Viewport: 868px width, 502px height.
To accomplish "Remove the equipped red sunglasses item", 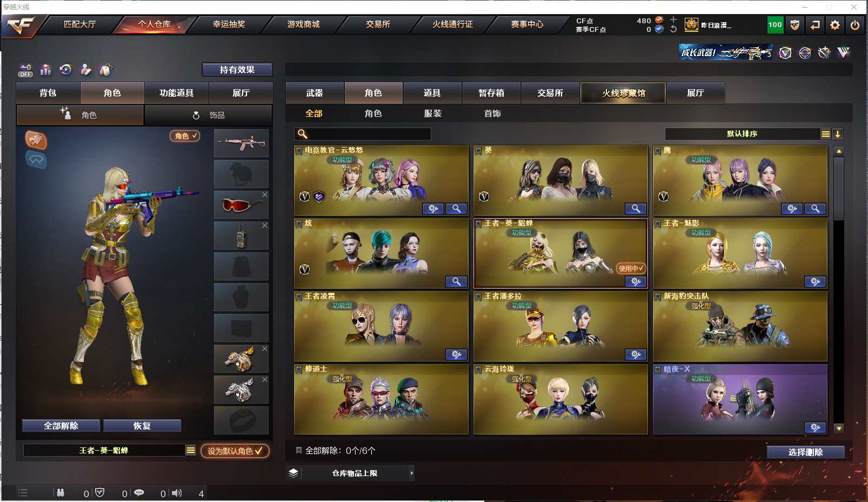I will click(264, 195).
